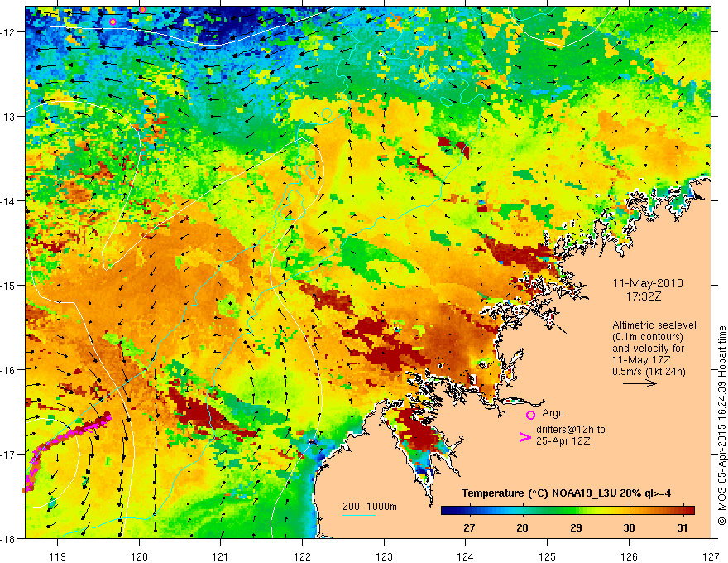This screenshot has width=728, height=563.
Task: Click the magenta Argo circle legend symbol
Action: click(x=530, y=415)
